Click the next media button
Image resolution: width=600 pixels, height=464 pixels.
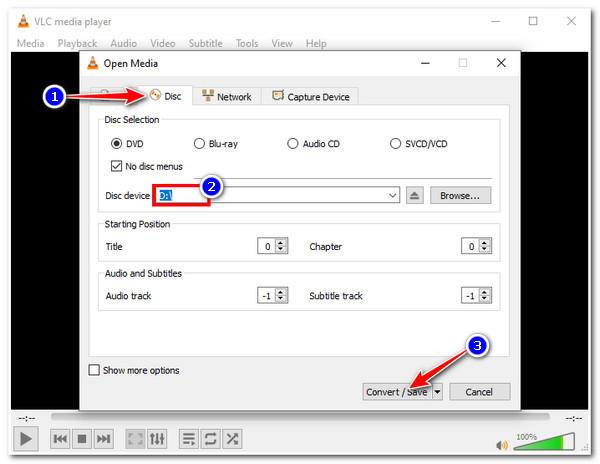click(x=103, y=438)
